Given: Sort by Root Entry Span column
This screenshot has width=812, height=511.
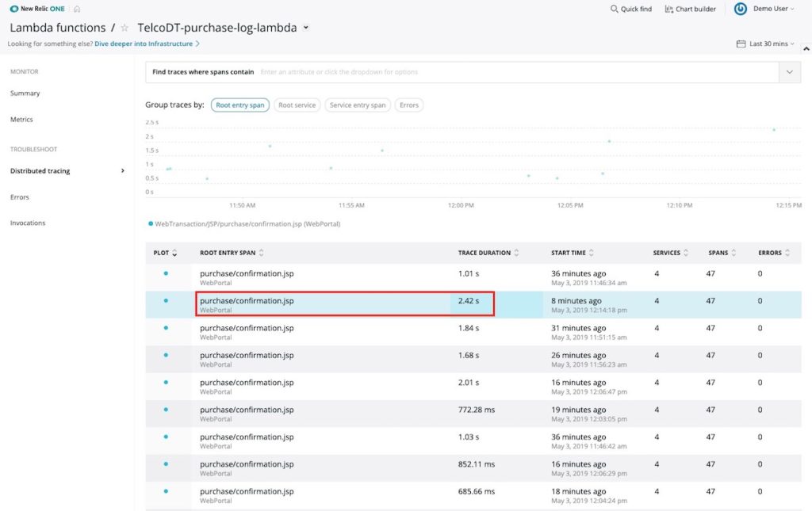Looking at the screenshot, I should (x=262, y=253).
